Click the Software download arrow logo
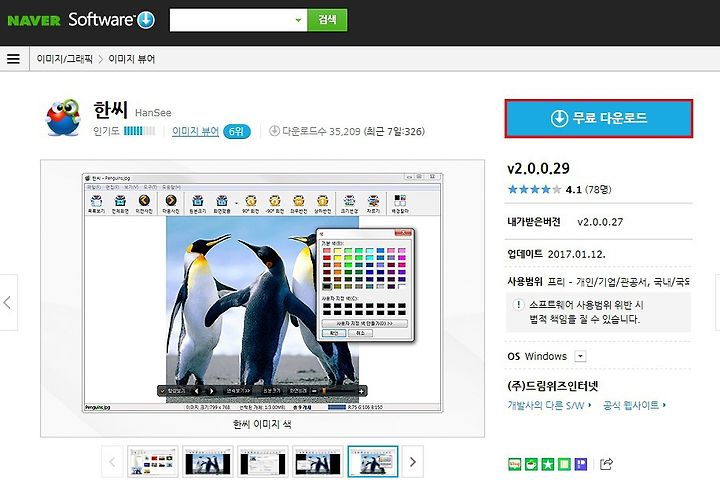The width and height of the screenshot is (720, 502). pos(146,20)
